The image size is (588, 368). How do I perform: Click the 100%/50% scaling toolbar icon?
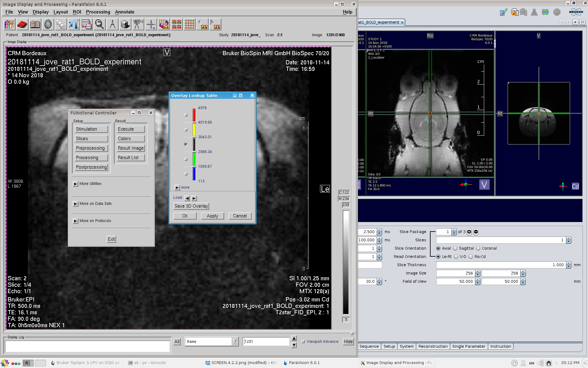coord(87,24)
